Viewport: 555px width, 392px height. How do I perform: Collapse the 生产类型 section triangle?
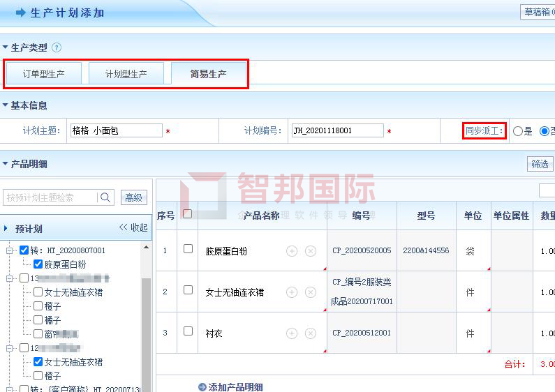coord(5,47)
